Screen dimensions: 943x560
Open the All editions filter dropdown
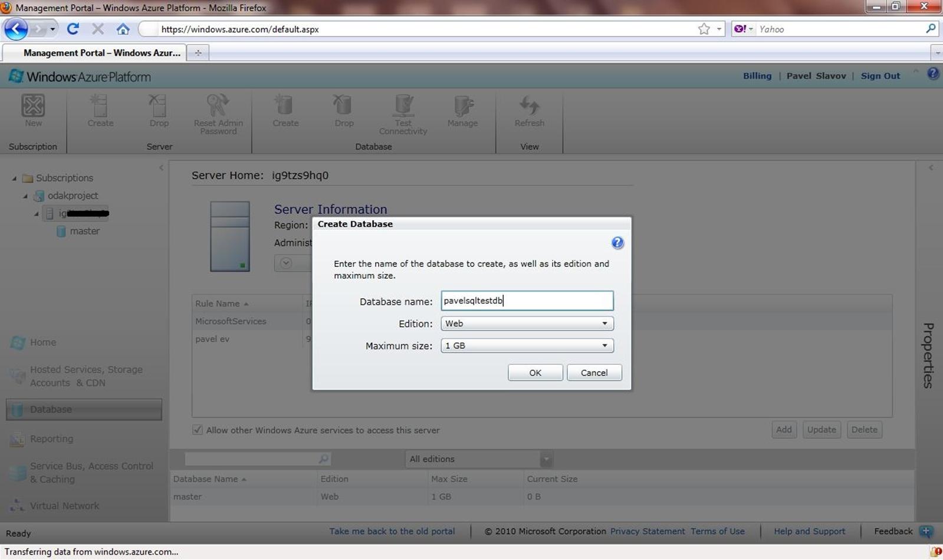point(479,459)
